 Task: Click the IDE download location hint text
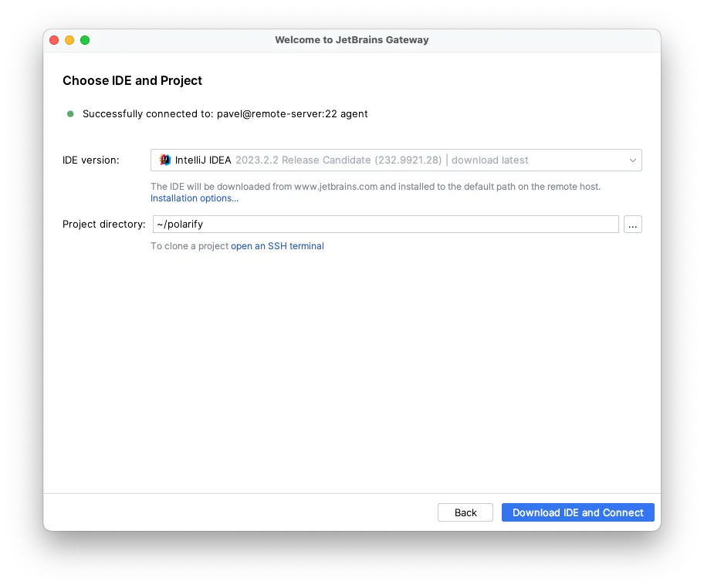tap(375, 187)
